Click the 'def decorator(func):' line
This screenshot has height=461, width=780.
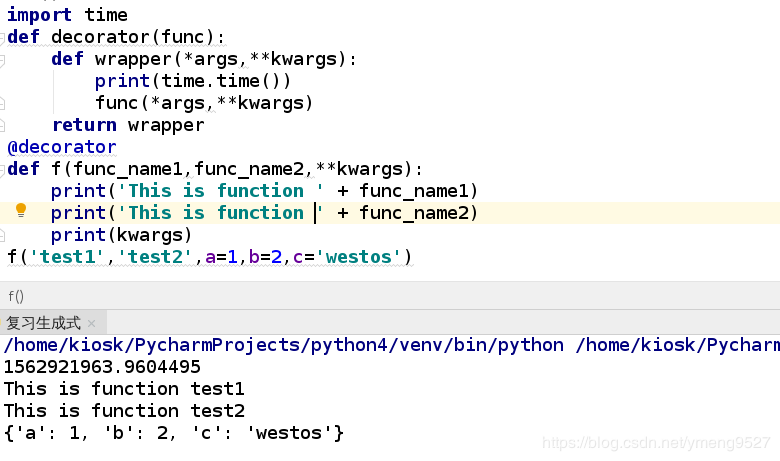(x=116, y=37)
